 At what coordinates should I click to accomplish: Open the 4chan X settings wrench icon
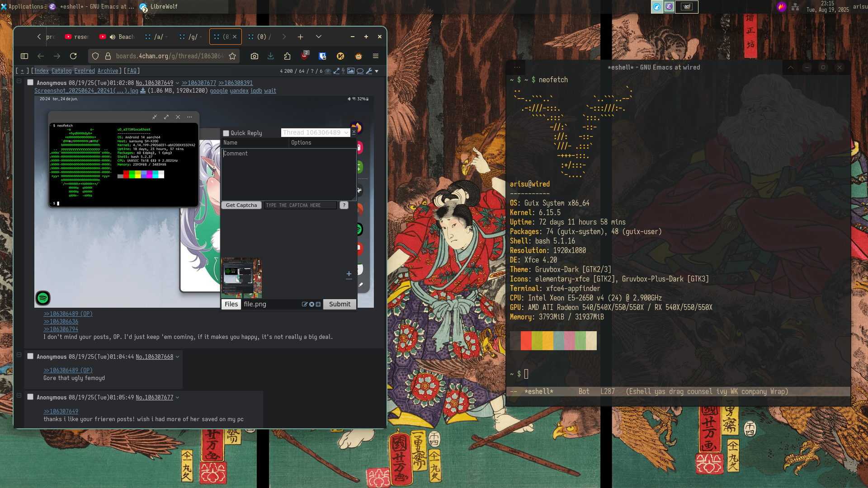(369, 71)
